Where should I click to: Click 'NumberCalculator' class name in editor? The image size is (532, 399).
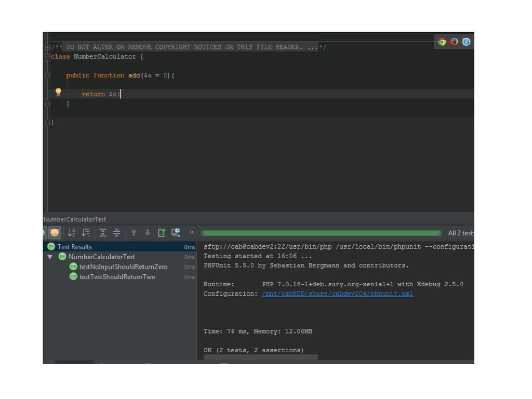click(105, 57)
